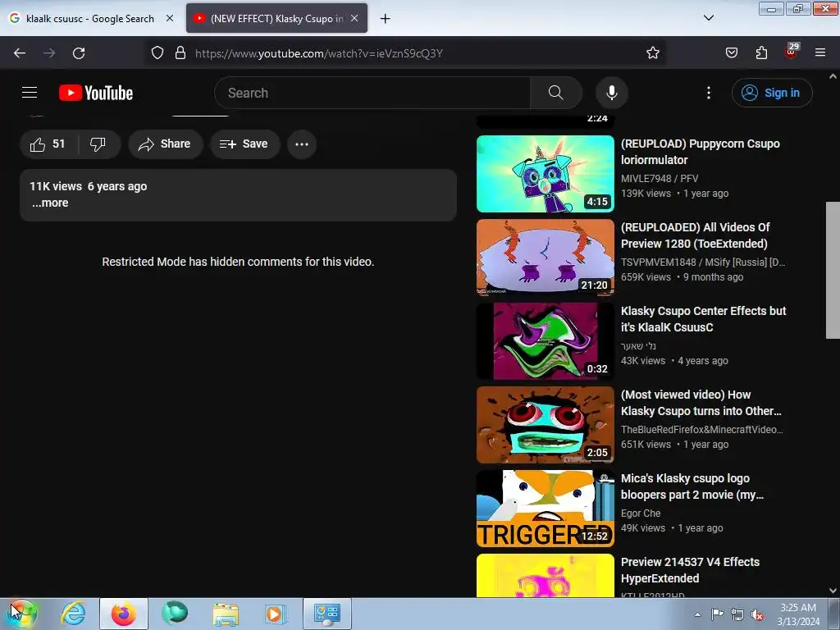Open a new browser tab
840x630 pixels.
pos(385,19)
